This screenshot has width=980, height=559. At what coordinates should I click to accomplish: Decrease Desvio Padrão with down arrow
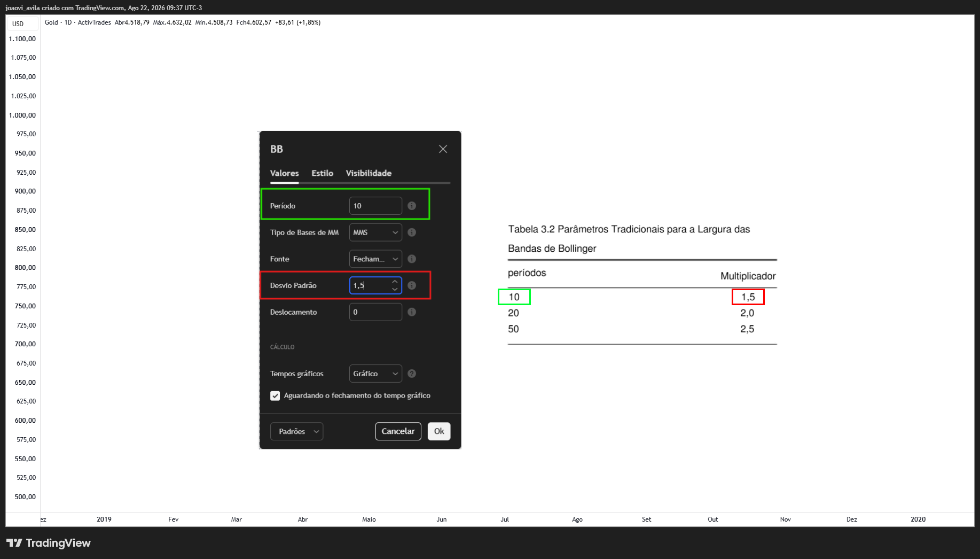point(395,289)
